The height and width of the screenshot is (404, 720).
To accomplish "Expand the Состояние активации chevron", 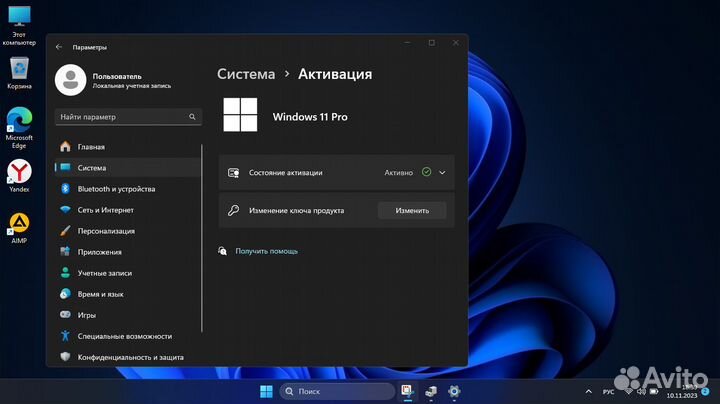I will (x=442, y=173).
